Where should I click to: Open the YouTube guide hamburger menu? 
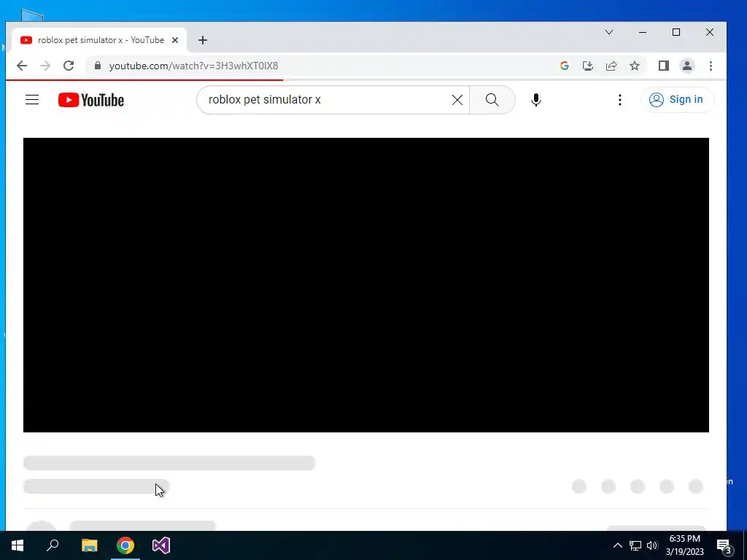point(32,99)
